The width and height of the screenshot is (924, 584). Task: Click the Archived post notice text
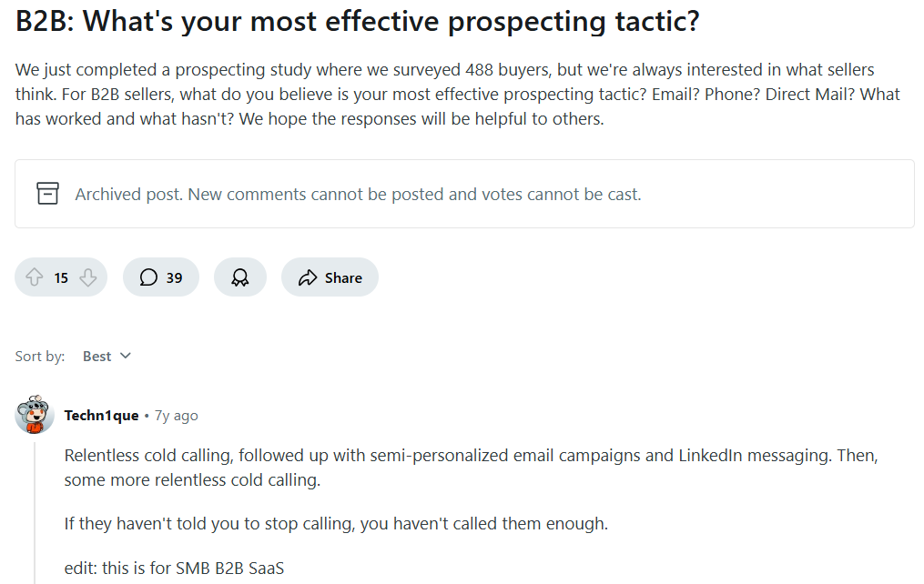point(358,195)
